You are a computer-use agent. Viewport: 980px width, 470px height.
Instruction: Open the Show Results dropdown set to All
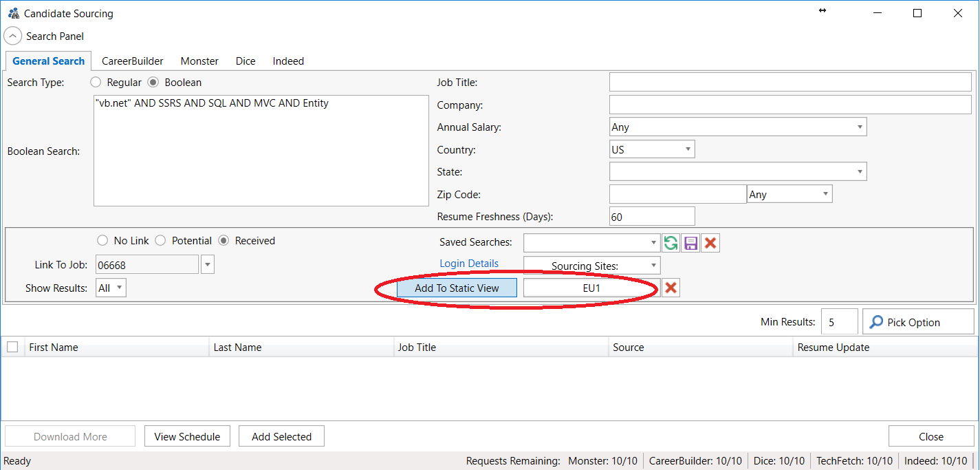coord(111,288)
